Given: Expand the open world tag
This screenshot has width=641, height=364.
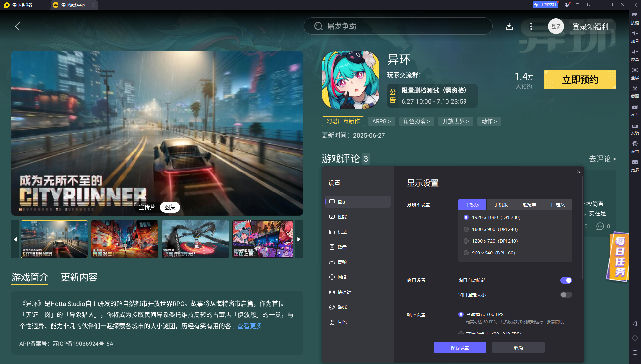Looking at the screenshot, I should click(x=455, y=121).
